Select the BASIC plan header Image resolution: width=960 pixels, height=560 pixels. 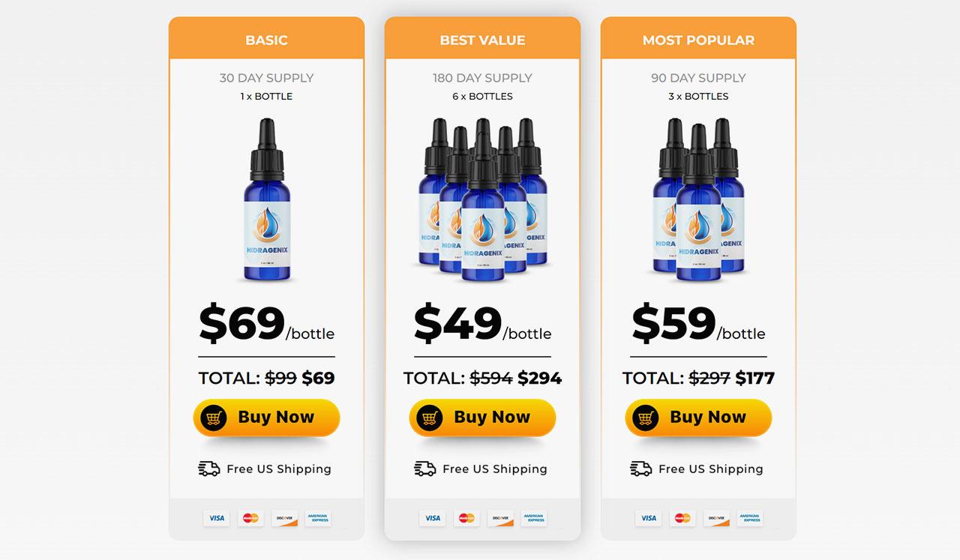pyautogui.click(x=266, y=39)
